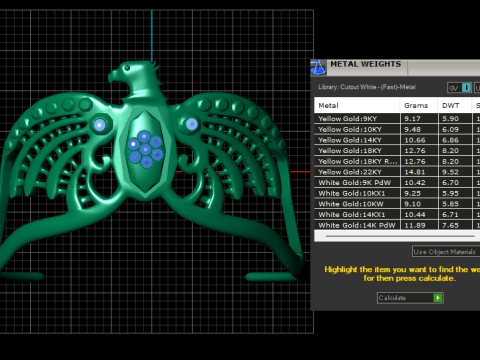Click the round gem on the right wing
This screenshot has height=360, width=480.
point(191,124)
